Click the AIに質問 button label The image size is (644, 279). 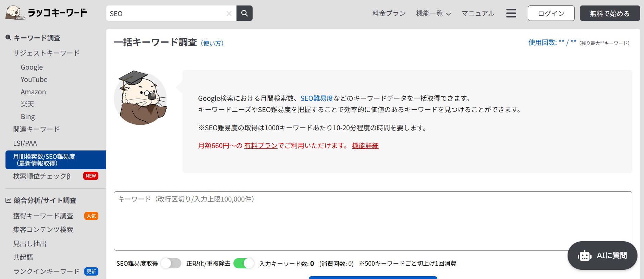612,256
